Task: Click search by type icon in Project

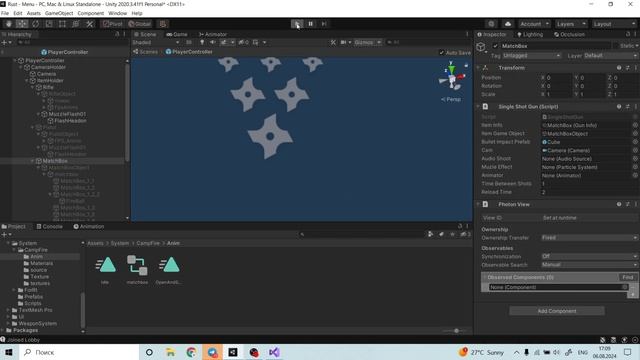Action: [430, 234]
